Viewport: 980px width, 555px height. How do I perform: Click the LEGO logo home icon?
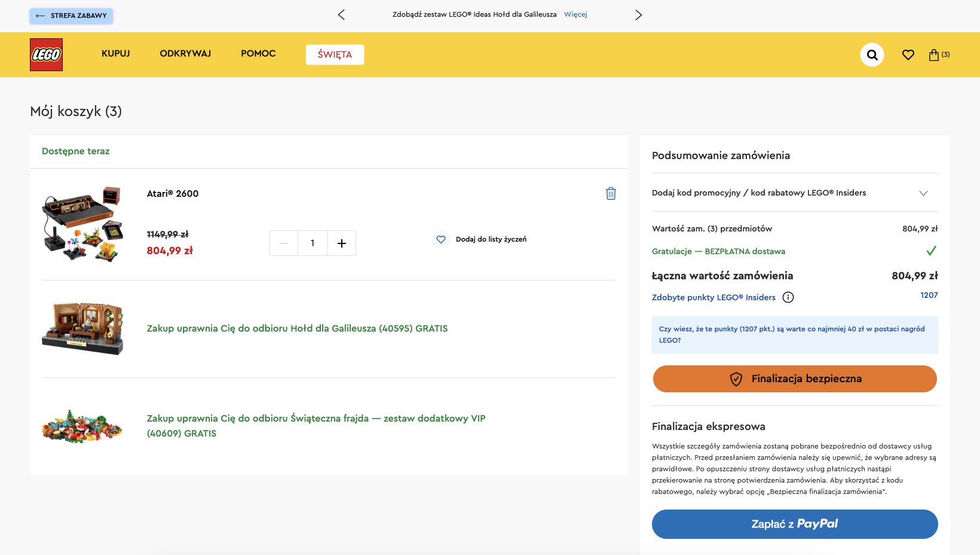click(x=46, y=54)
